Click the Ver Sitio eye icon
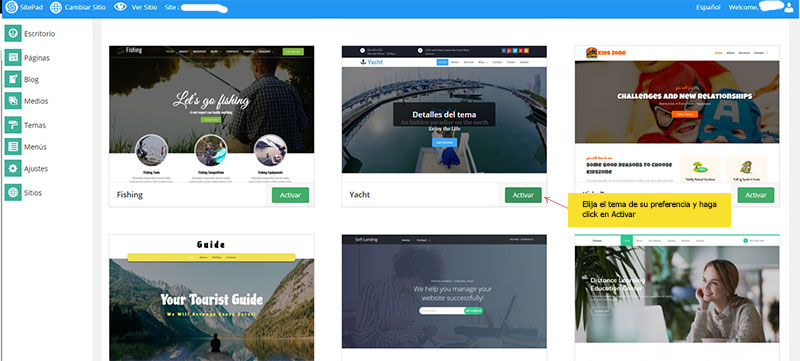Screen dimensions: 800x361 pyautogui.click(x=120, y=7)
